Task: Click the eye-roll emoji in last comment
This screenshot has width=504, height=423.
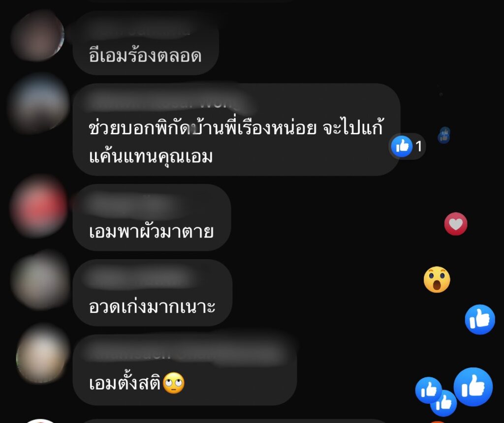Action: click(x=174, y=383)
